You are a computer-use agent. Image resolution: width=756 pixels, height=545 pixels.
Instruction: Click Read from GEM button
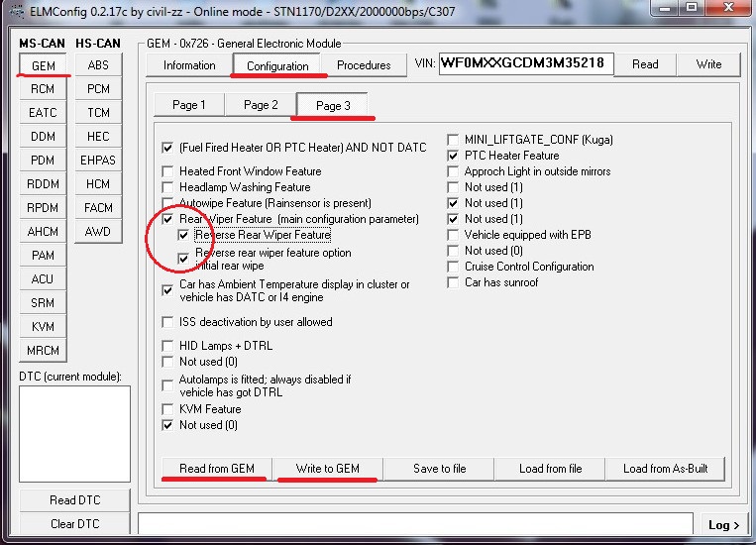216,469
